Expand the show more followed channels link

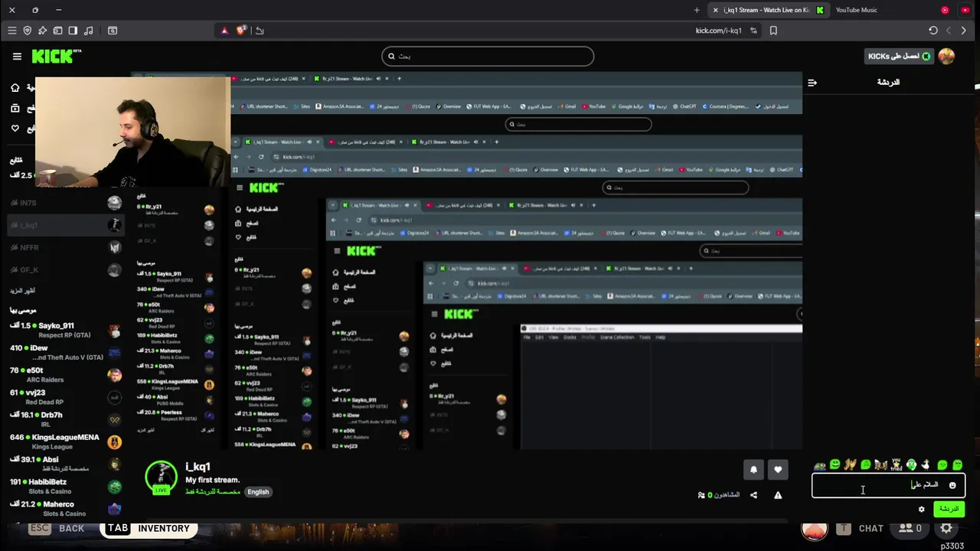click(22, 291)
